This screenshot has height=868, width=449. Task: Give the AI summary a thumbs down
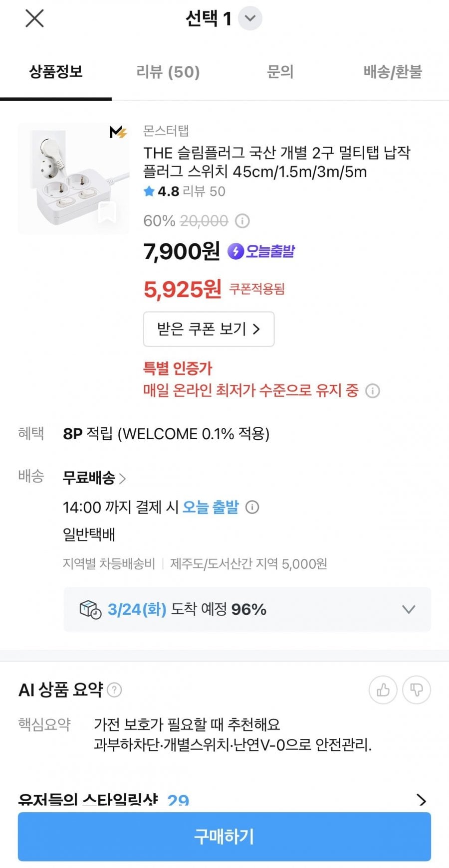416,690
